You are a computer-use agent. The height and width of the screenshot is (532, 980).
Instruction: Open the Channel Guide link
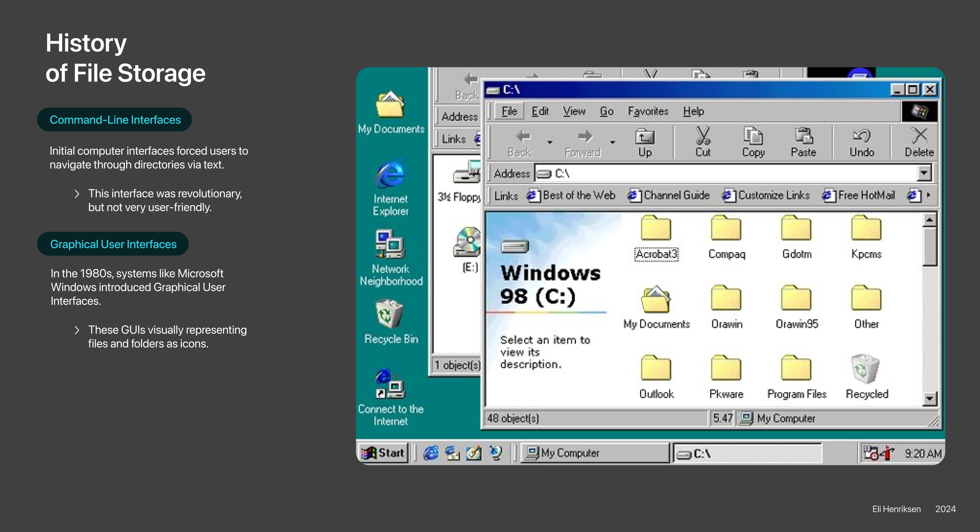668,195
